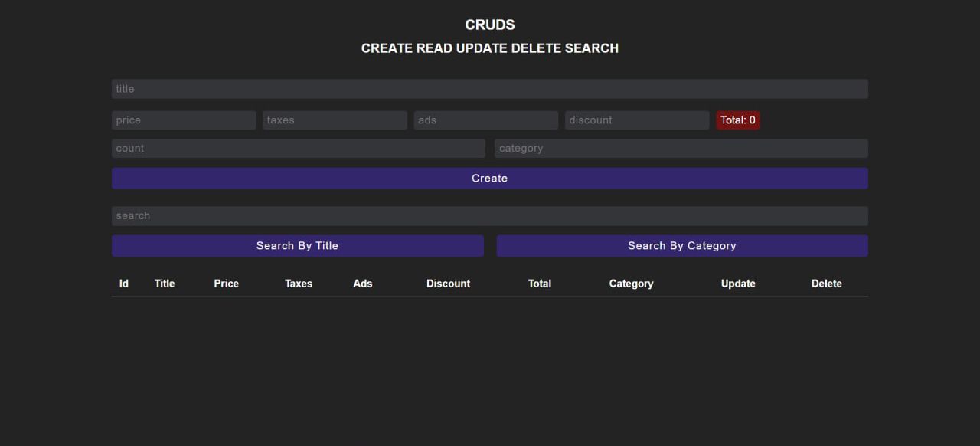Click the Taxes table header
The width and height of the screenshot is (980, 446).
[299, 284]
